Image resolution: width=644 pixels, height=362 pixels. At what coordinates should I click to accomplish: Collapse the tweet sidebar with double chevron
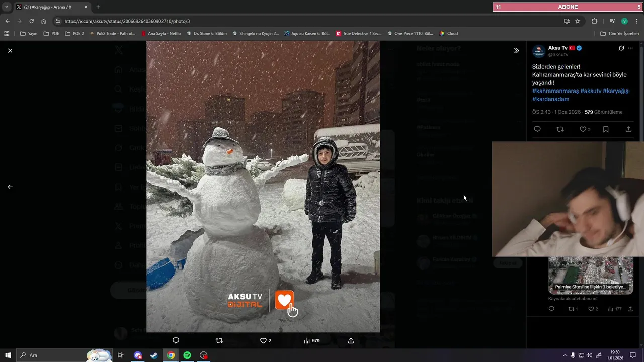click(516, 51)
